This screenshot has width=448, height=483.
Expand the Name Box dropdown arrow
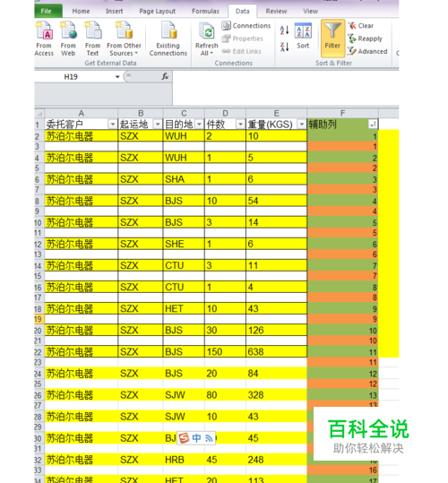click(117, 77)
